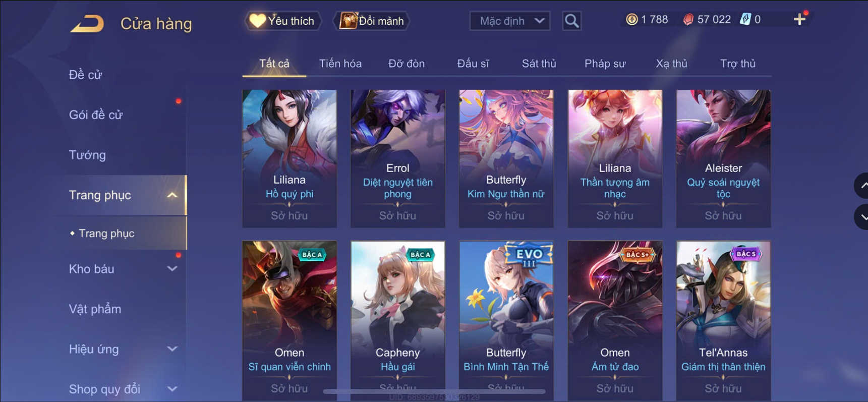Open the Liliana Hồ quý phi skin card
Screen dimensions: 868x402
pyautogui.click(x=290, y=158)
